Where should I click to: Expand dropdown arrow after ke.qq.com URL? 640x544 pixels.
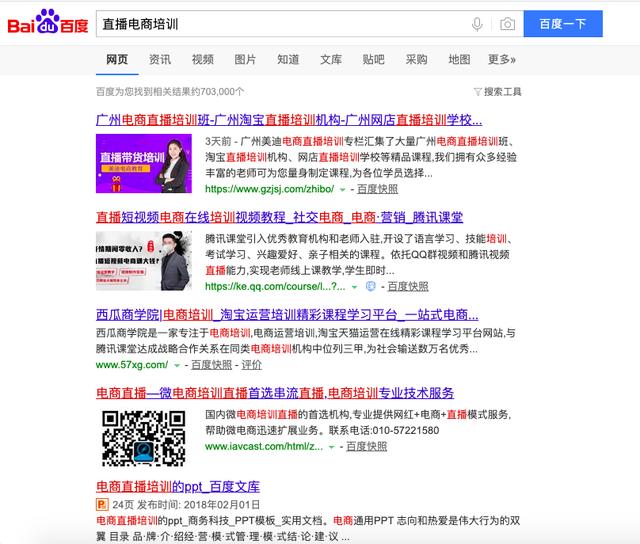354,287
